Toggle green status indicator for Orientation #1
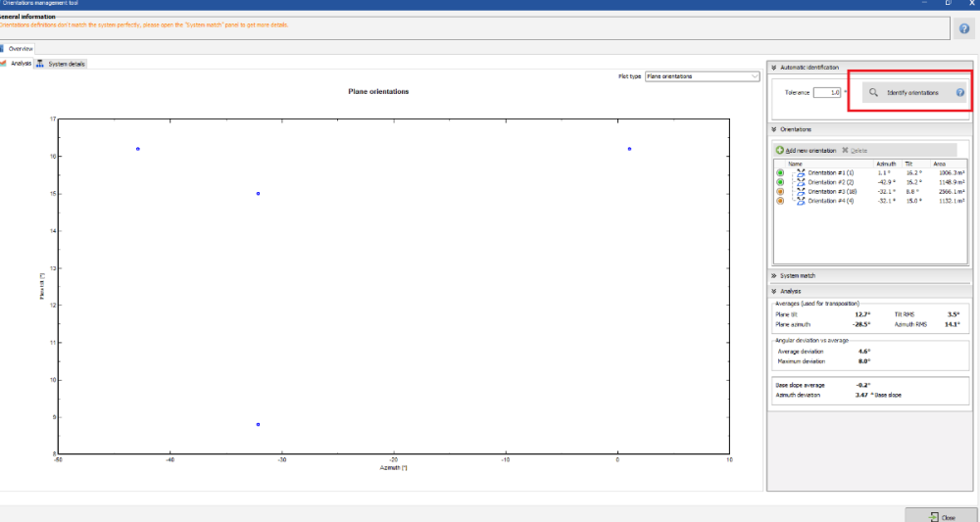The height and width of the screenshot is (522, 980). click(x=780, y=172)
